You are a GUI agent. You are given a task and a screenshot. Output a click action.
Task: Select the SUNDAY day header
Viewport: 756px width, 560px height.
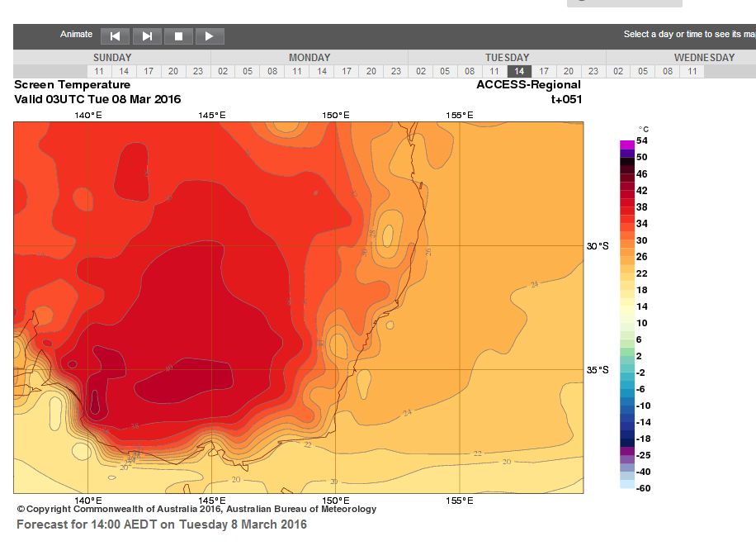point(111,58)
